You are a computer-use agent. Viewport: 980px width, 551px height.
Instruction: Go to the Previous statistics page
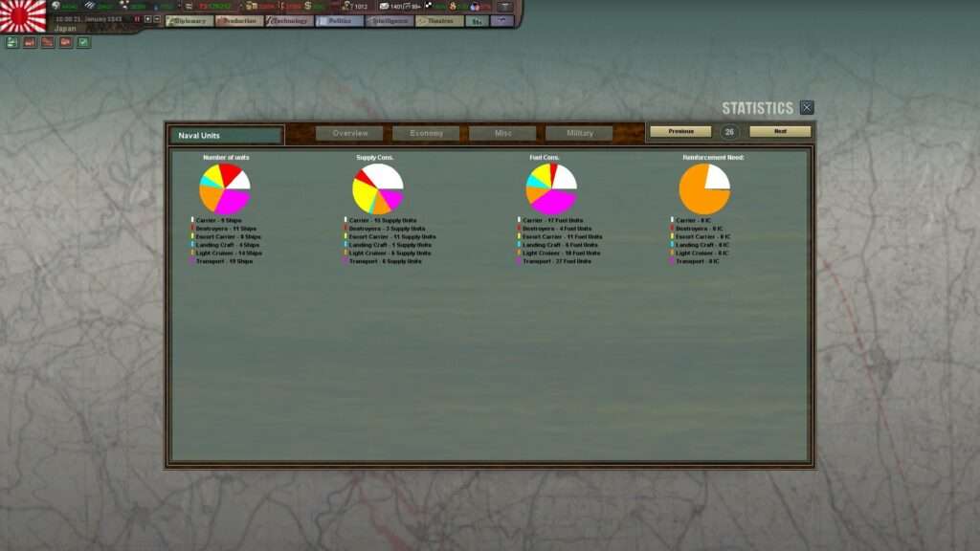(680, 131)
